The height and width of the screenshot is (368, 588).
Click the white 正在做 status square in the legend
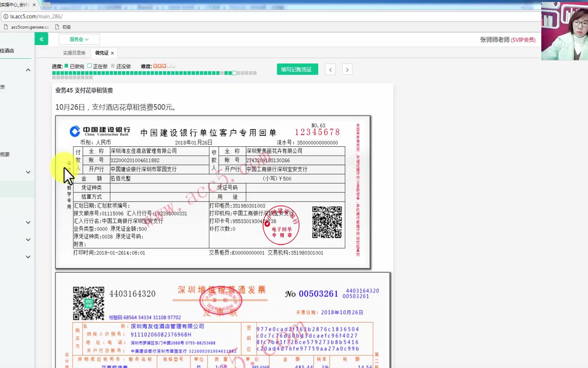(89, 65)
